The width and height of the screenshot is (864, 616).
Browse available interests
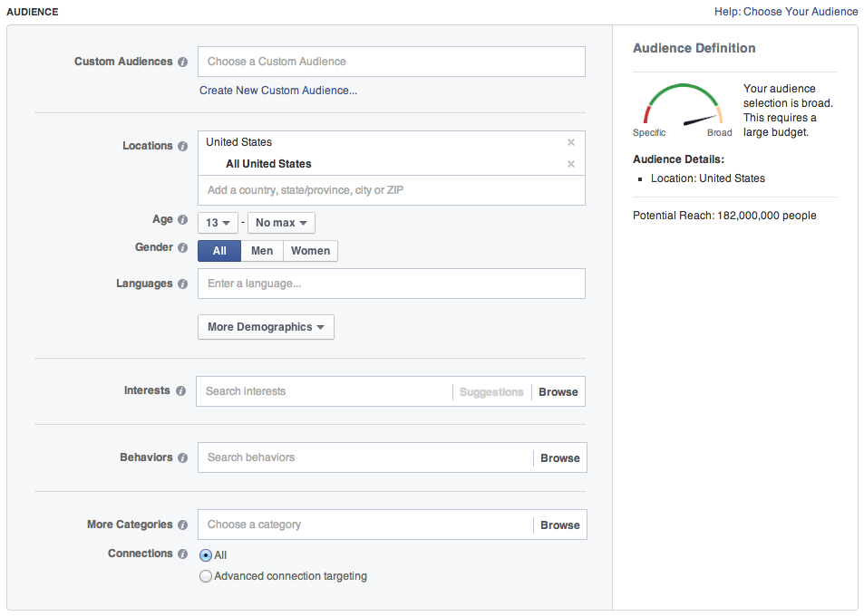[558, 391]
